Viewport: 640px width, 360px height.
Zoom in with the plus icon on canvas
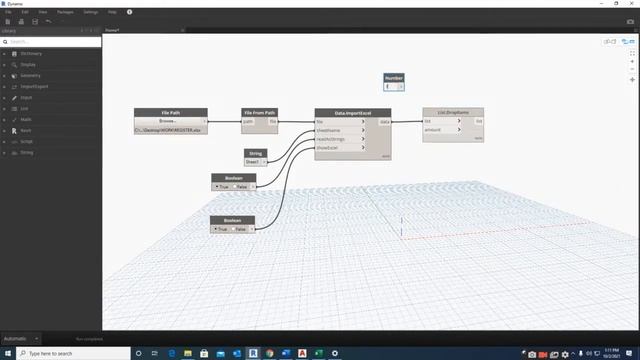coord(632,62)
